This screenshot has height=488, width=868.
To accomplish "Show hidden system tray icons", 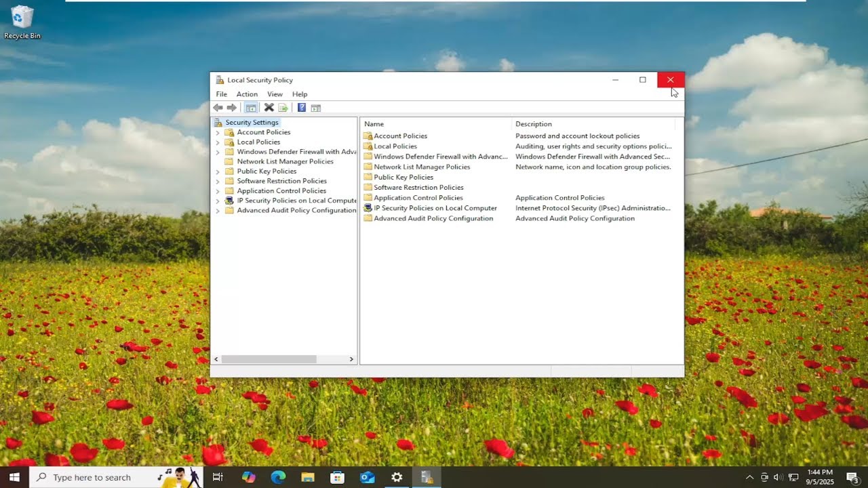I will pyautogui.click(x=749, y=477).
